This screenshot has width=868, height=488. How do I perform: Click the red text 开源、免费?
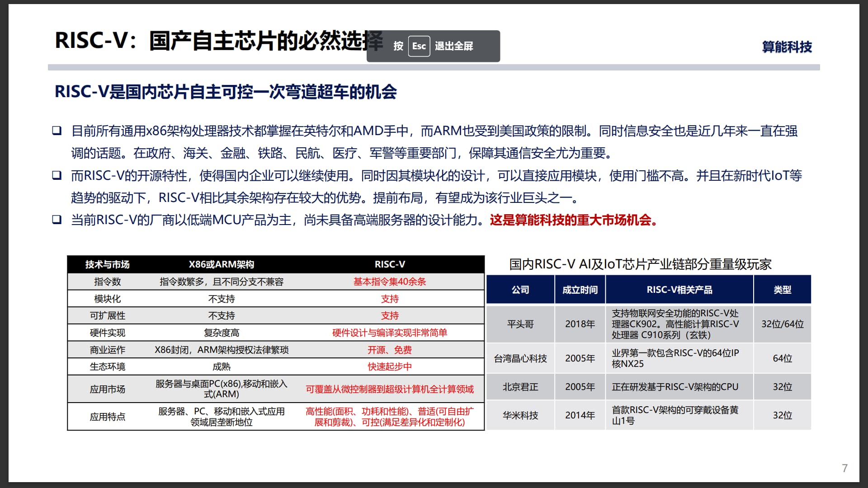[390, 350]
